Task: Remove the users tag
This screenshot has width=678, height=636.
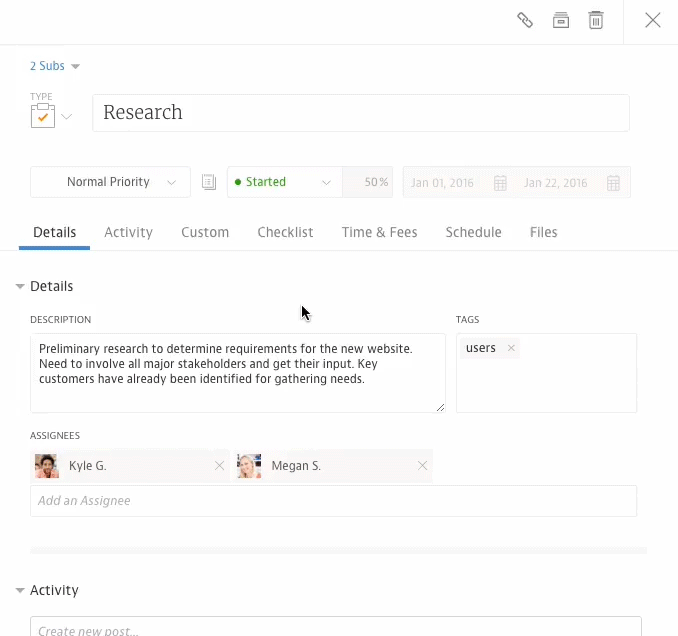Action: coord(511,348)
